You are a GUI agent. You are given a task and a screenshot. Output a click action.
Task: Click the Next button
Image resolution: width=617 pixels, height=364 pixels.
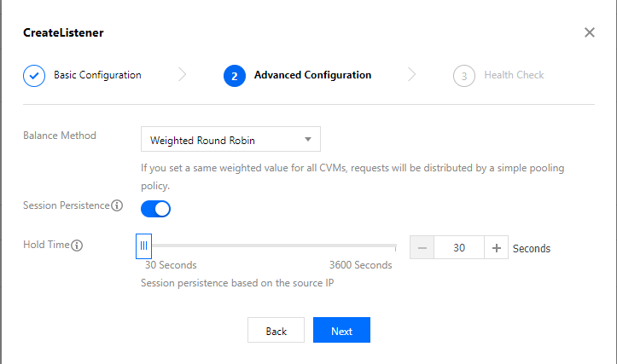[341, 331]
